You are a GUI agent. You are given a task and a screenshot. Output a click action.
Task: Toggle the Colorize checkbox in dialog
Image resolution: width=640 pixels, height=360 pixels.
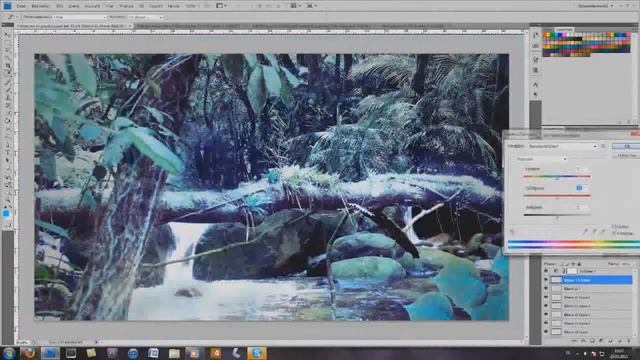[x=613, y=227]
